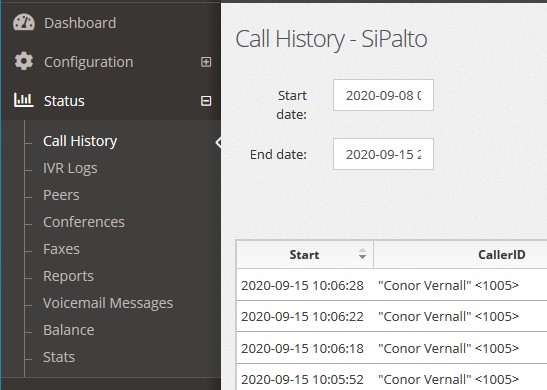The width and height of the screenshot is (547, 390).
Task: Open the Reports page
Action: (x=68, y=276)
